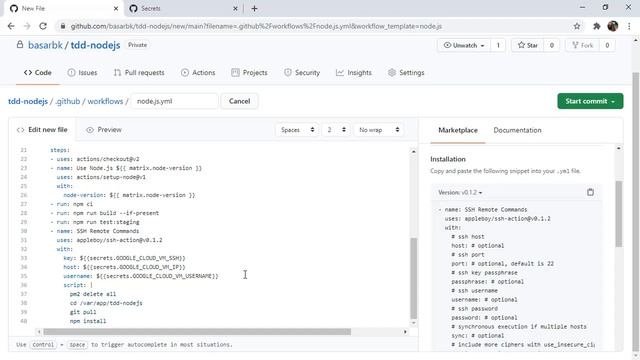Open the Documentation sidebar tab

click(x=517, y=130)
